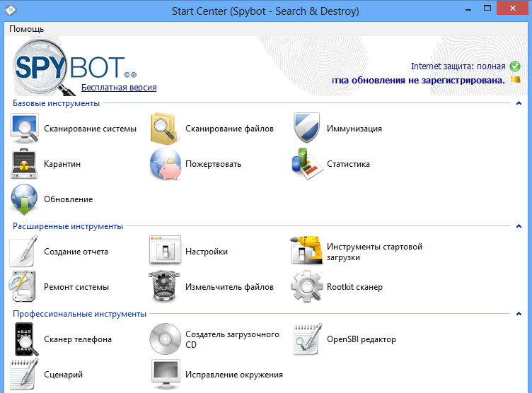This screenshot has height=393, width=532.
Task: Collapse the Базовые инструменты section
Action: (519, 103)
